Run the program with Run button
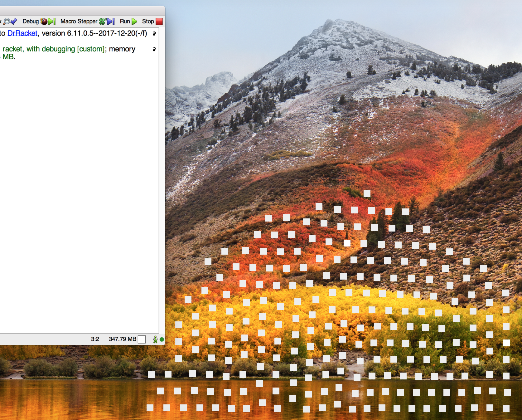 [128, 22]
